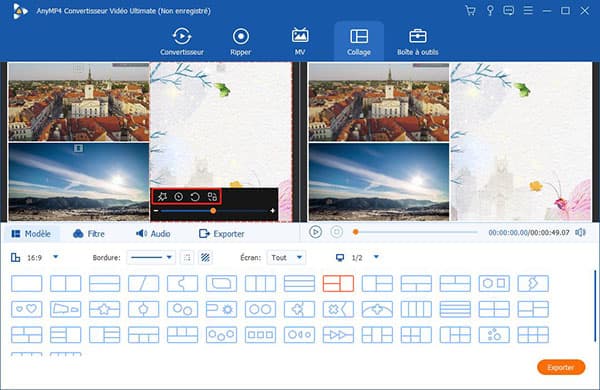Image resolution: width=600 pixels, height=390 pixels.
Task: Choose the two-column vertical split template
Action: click(x=66, y=284)
